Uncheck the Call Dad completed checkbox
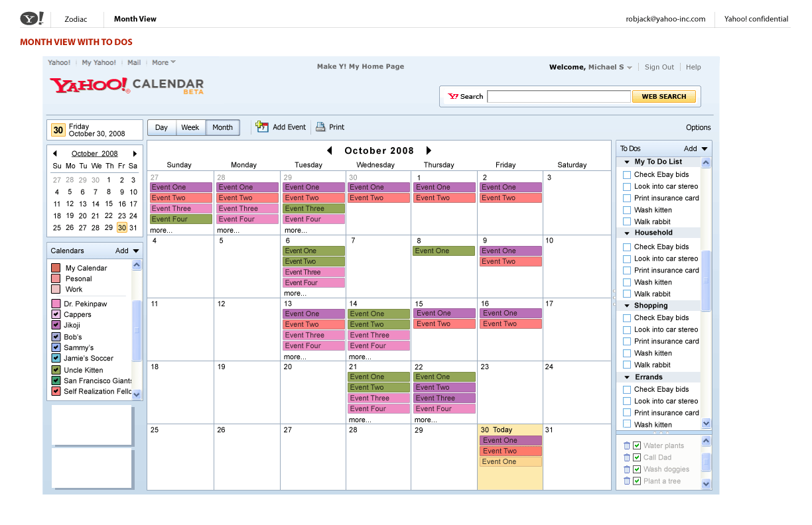Viewport: 812px width, 525px height. click(x=637, y=457)
